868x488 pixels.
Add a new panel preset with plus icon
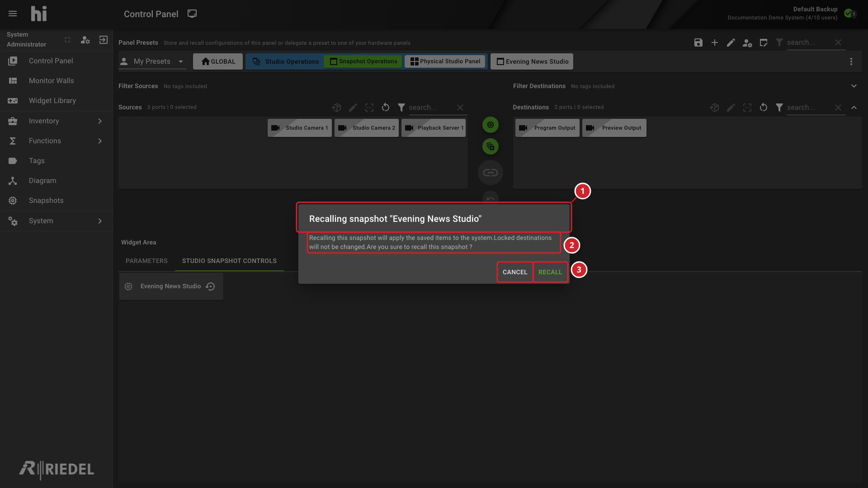pos(715,42)
